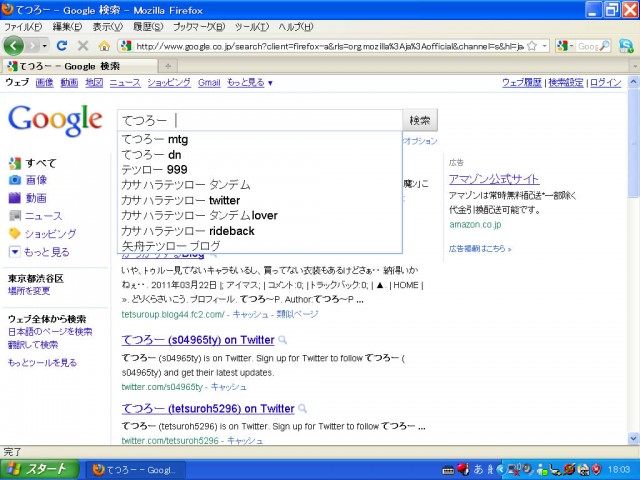
Task: Expand sidebar もっと見る arrow
Action: click(x=15, y=252)
